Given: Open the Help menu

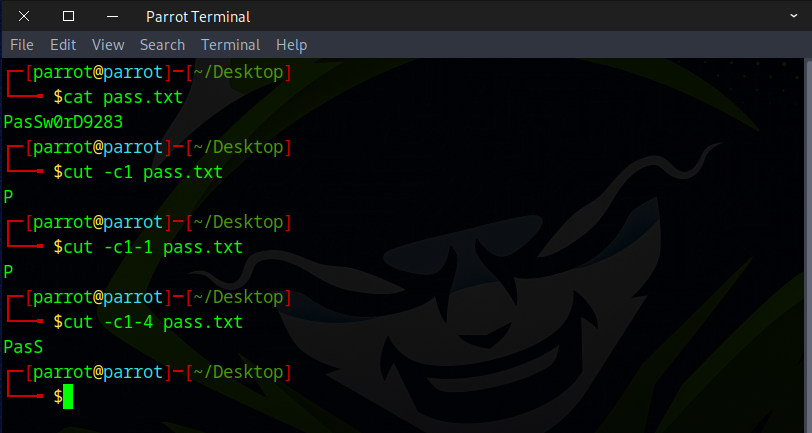Looking at the screenshot, I should coord(292,45).
